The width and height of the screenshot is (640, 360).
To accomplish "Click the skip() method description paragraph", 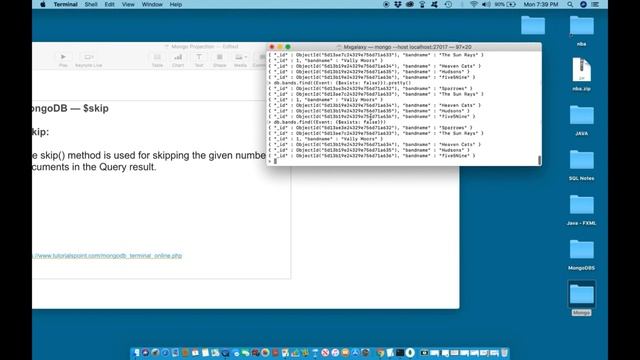I will tap(149, 161).
